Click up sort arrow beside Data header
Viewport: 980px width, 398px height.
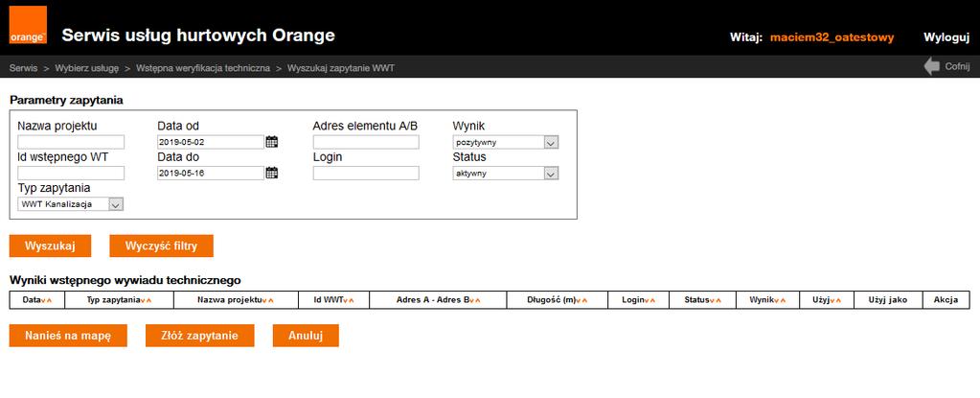click(x=50, y=300)
